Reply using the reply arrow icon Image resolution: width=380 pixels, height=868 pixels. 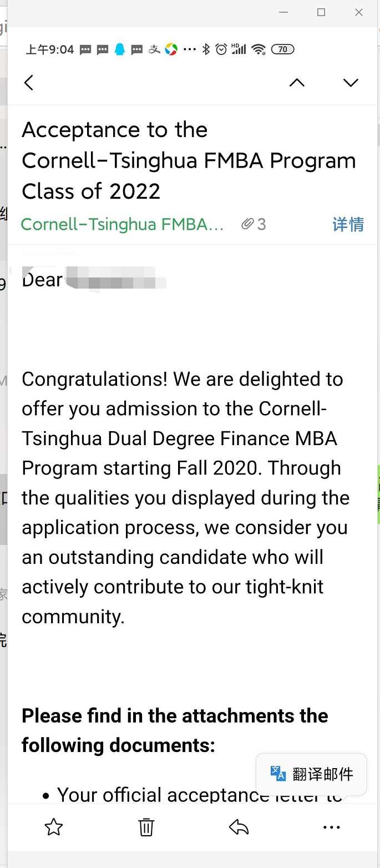(239, 827)
